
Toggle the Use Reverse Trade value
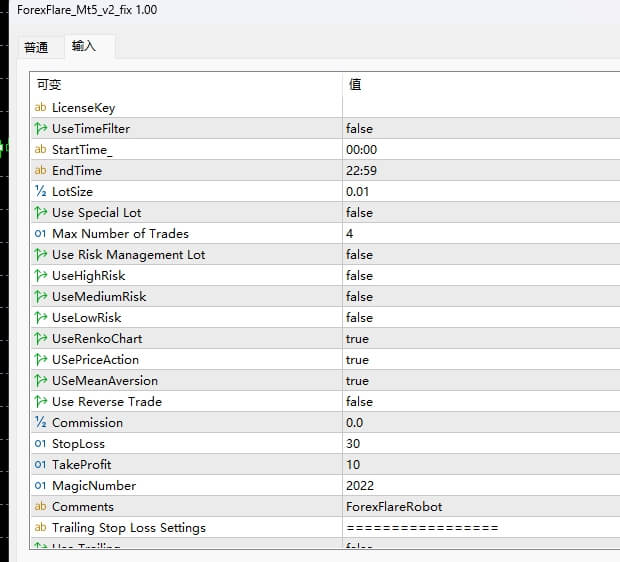point(360,402)
